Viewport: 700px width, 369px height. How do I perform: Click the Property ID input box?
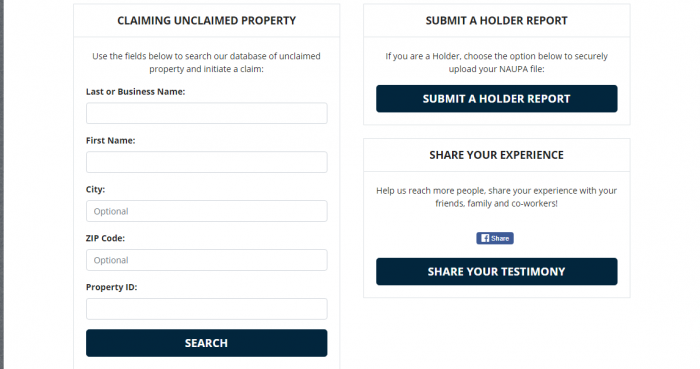[x=207, y=309]
